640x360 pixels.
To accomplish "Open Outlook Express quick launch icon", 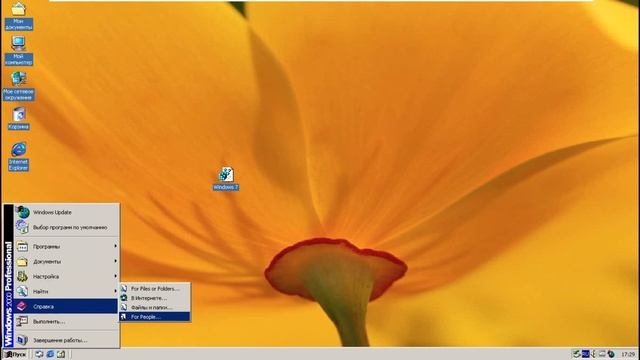I will pyautogui.click(x=61, y=354).
